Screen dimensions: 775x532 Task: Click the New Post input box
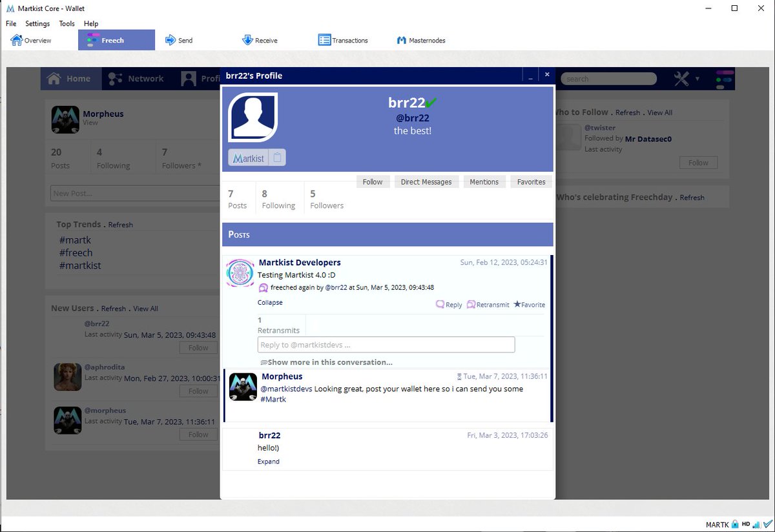(x=136, y=193)
